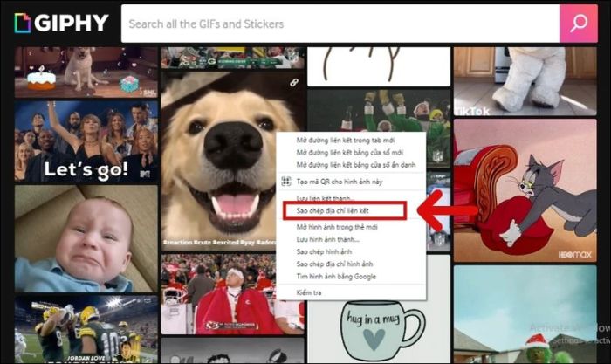
Task: Select Tạo mã QR cho hình ảnh này
Action: (x=340, y=182)
